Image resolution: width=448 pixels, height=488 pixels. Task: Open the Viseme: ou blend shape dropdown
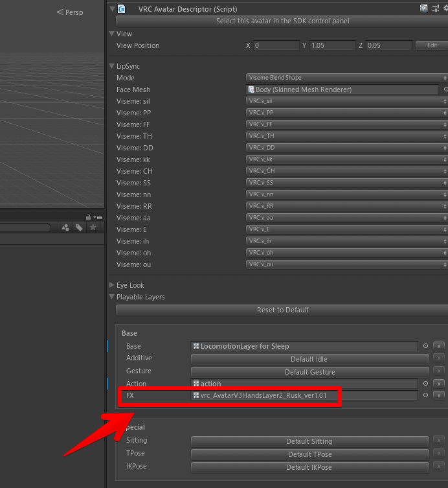click(346, 264)
